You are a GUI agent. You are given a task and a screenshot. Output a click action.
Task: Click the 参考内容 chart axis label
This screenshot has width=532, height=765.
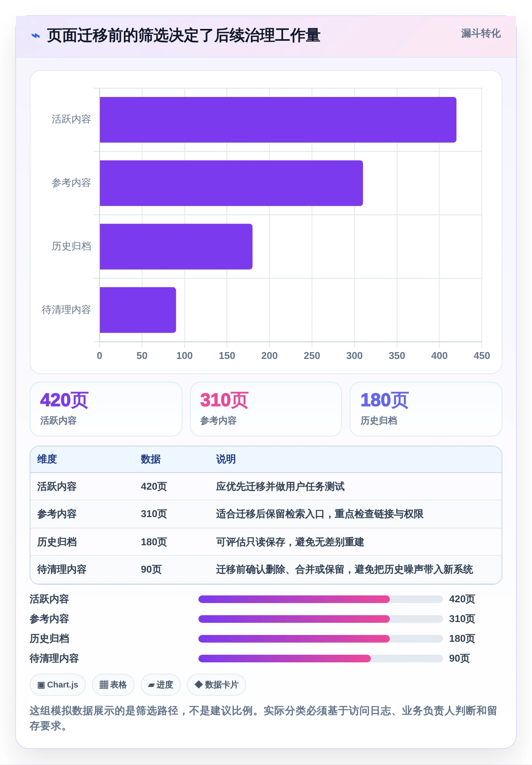coord(71,183)
